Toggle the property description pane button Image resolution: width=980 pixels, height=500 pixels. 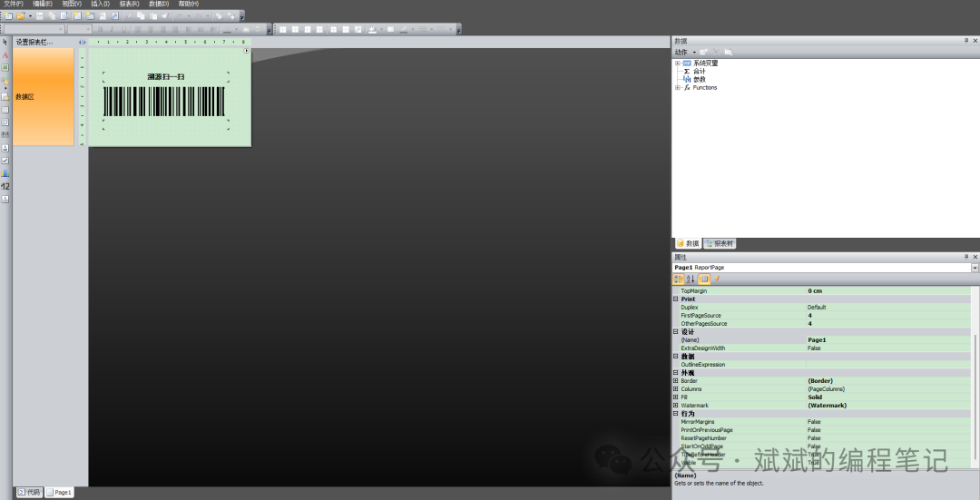pos(703,279)
